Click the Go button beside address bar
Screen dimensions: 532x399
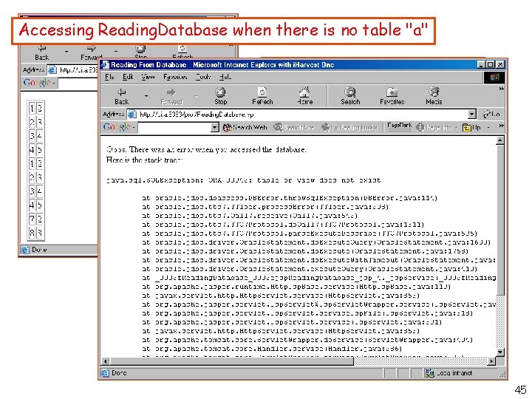(491, 114)
